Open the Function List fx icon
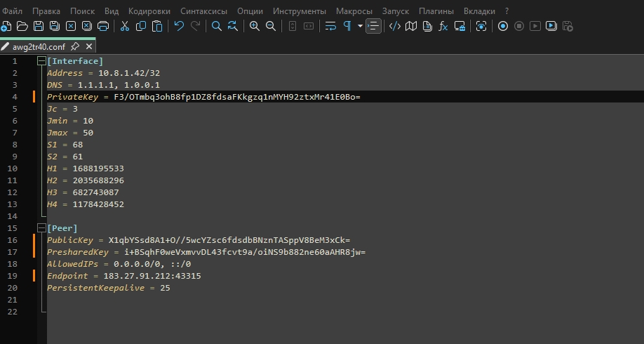Image resolution: width=644 pixels, height=344 pixels. coord(443,27)
